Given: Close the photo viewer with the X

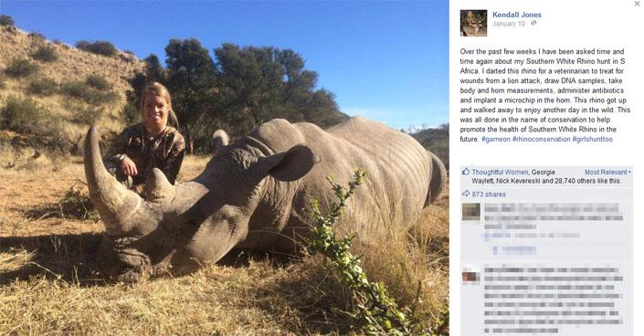Looking at the screenshot, I should 637,4.
